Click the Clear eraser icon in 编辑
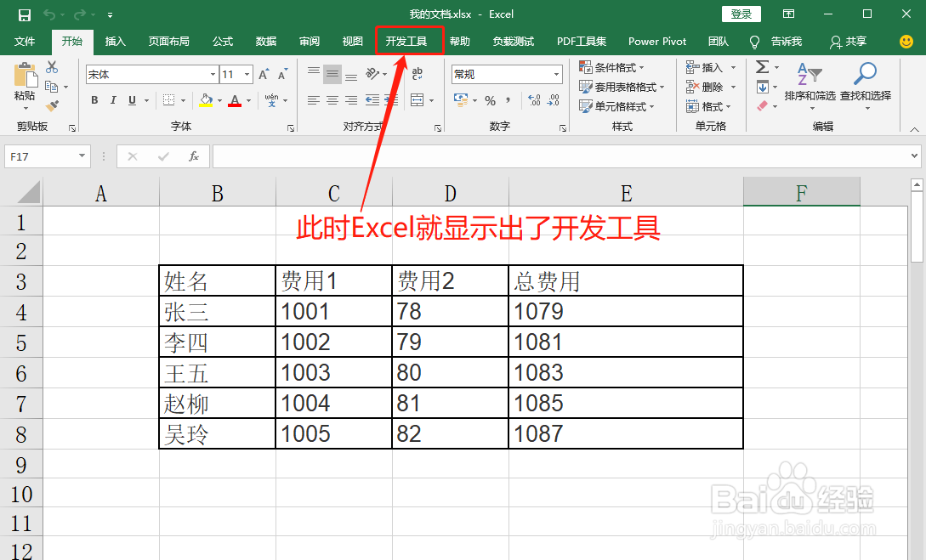Viewport: 926px width, 560px height. pos(763,106)
